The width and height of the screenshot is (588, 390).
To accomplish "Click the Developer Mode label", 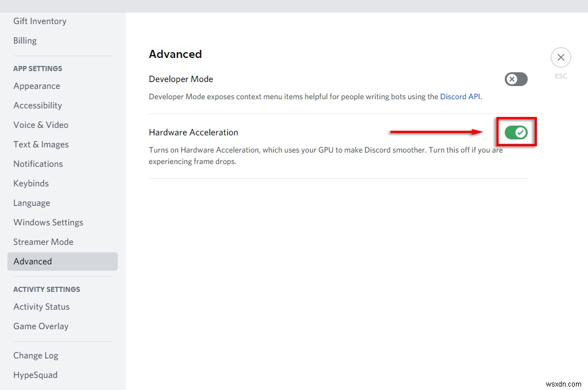I will click(x=181, y=79).
